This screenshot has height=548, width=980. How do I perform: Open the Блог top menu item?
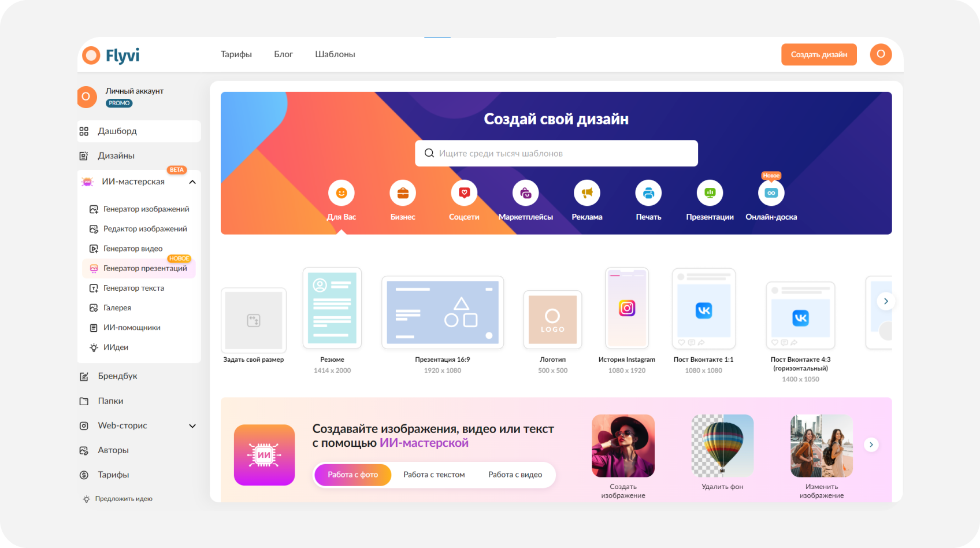tap(283, 54)
